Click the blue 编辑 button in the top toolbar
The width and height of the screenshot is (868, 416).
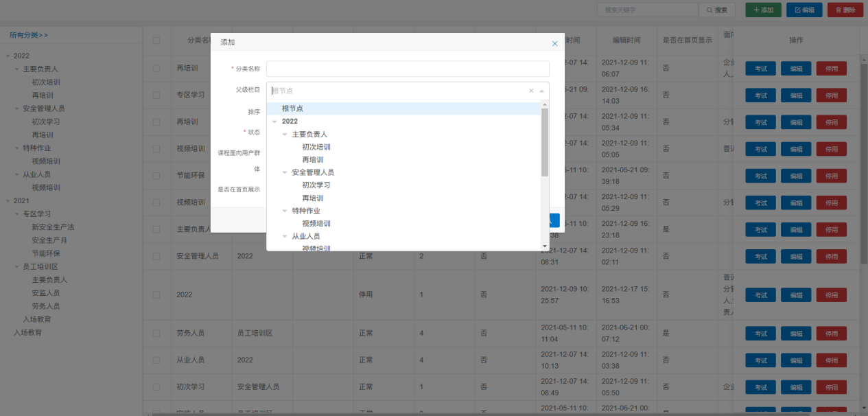click(804, 10)
